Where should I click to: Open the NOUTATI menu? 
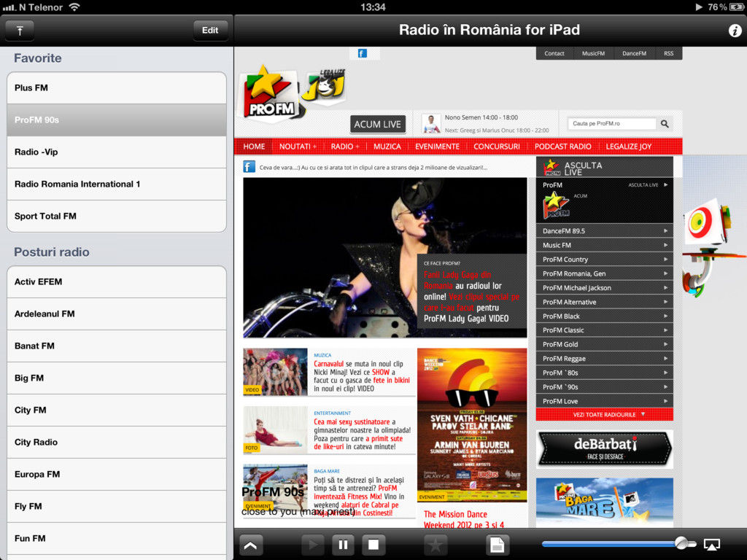298,147
